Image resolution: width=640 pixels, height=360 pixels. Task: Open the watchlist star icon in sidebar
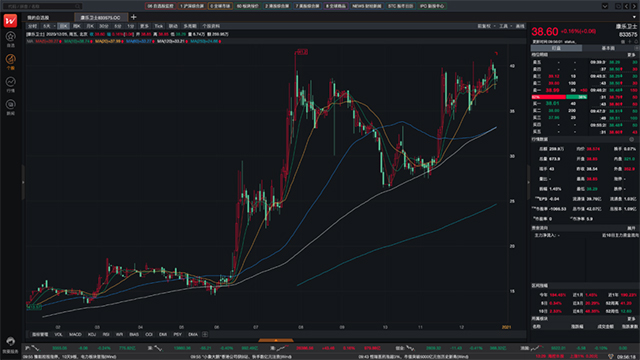11,36
